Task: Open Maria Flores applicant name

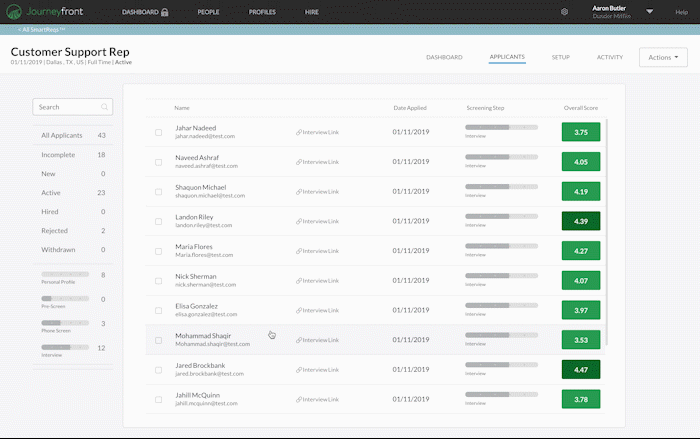Action: (x=194, y=247)
